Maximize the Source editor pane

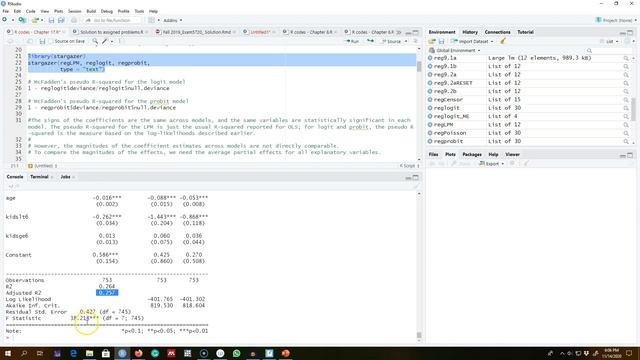(x=416, y=32)
